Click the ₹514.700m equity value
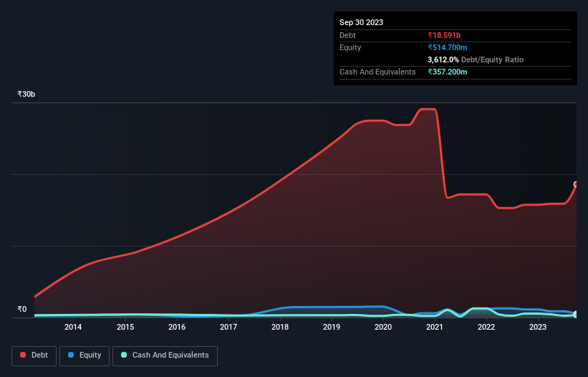This screenshot has width=588, height=377. pyautogui.click(x=448, y=47)
